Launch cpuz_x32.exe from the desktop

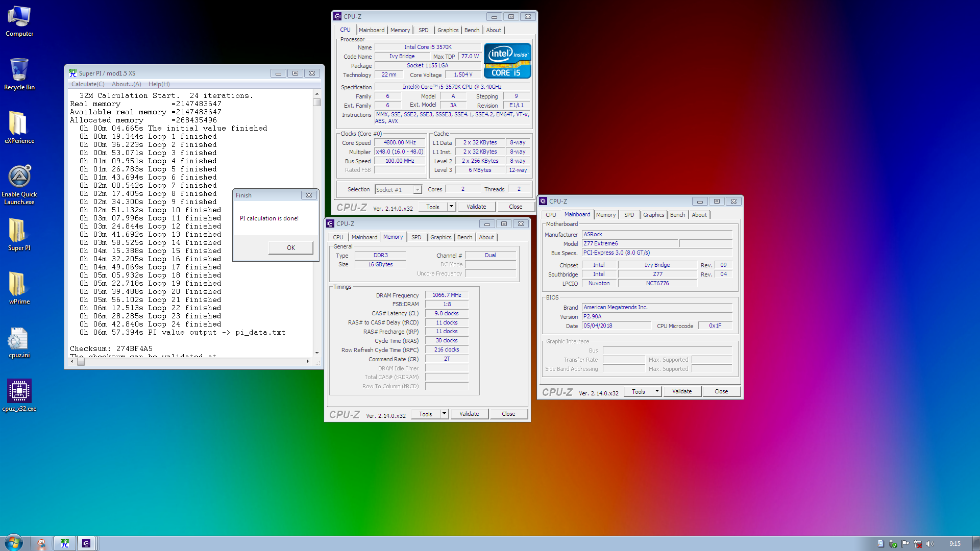tap(19, 395)
